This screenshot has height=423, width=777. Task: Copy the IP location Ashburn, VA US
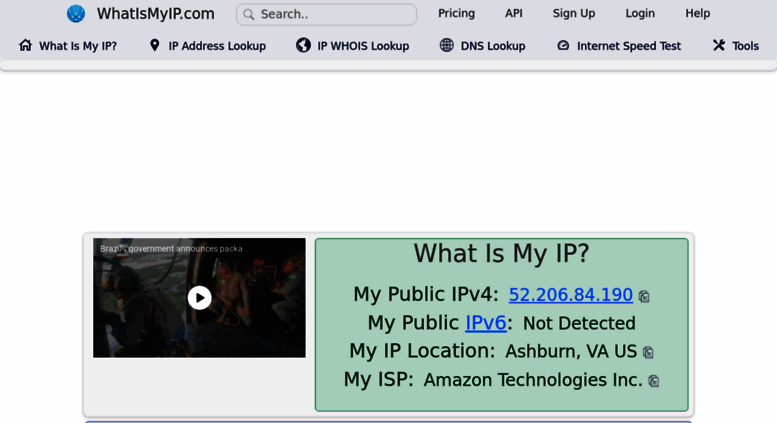648,352
